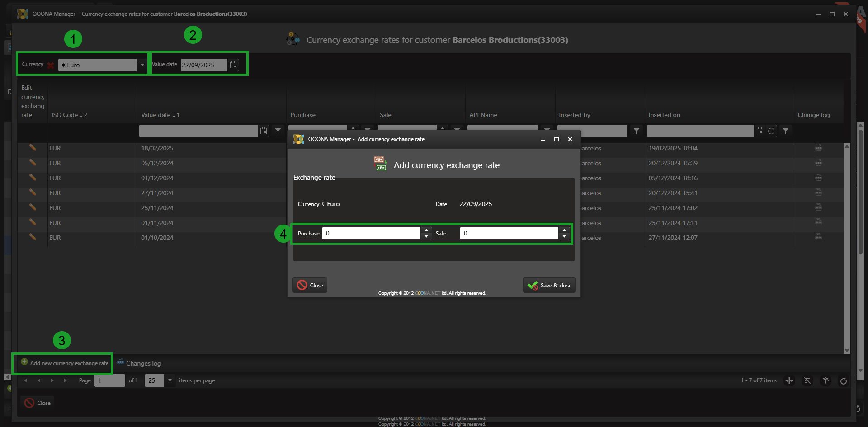The image size is (868, 427).
Task: Click the red X clear currency icon
Action: click(51, 65)
